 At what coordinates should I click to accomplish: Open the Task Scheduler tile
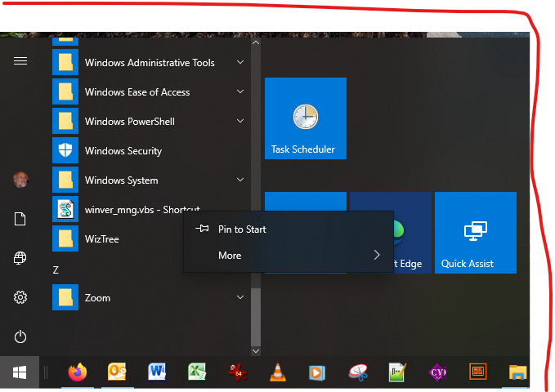point(306,118)
